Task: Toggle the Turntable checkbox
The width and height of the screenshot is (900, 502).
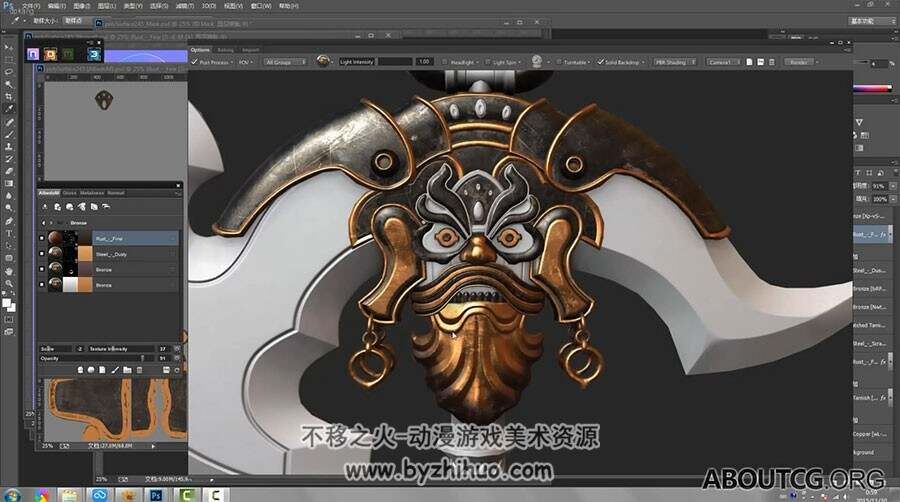Action: click(x=558, y=62)
